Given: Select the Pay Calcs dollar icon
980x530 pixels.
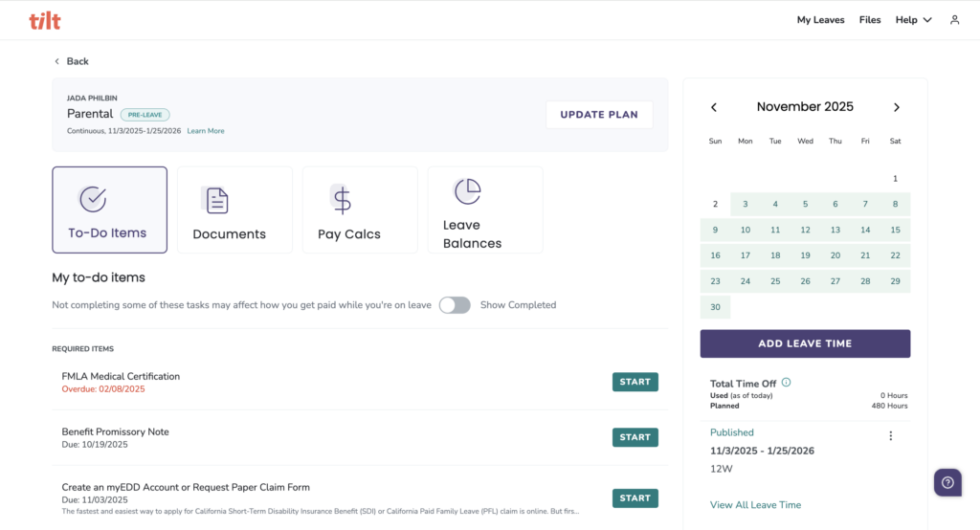Looking at the screenshot, I should pyautogui.click(x=342, y=200).
